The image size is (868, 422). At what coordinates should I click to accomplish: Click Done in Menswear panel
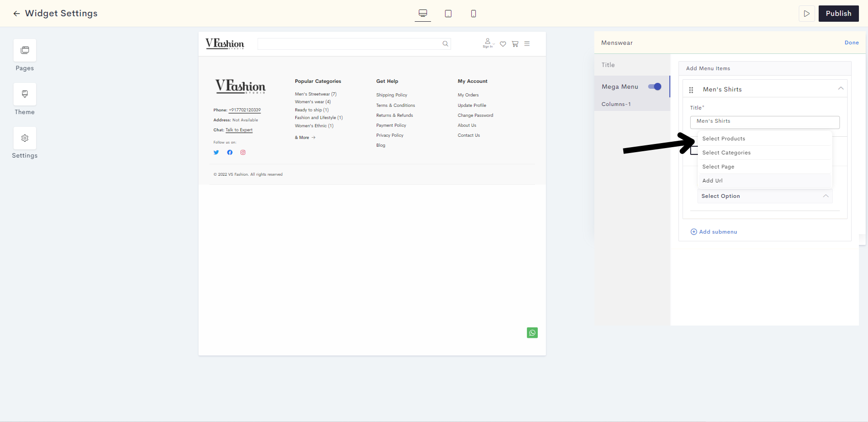point(852,43)
